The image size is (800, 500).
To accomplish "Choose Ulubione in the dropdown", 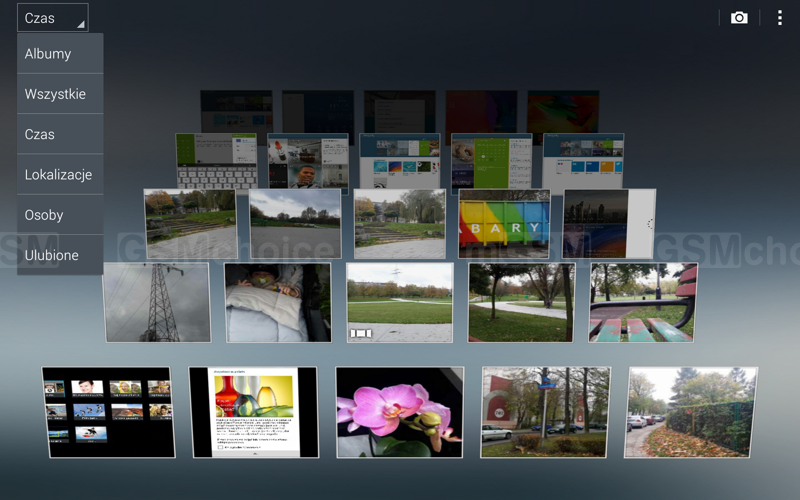I will pyautogui.click(x=59, y=255).
